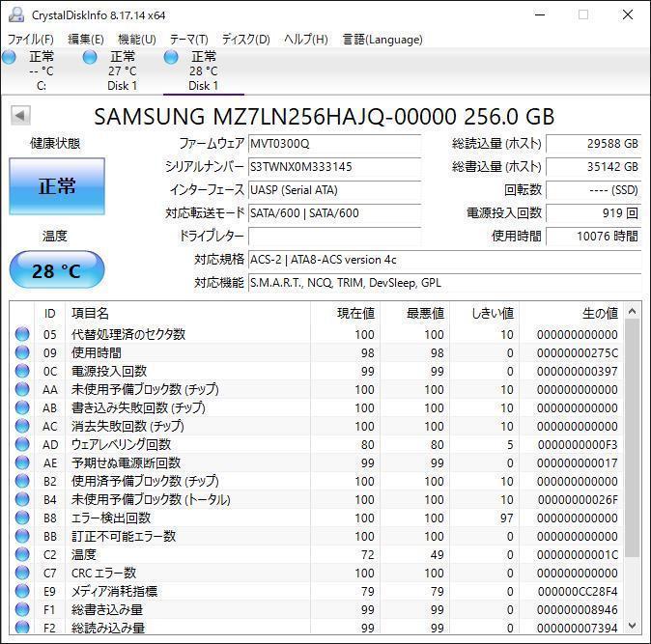Click the 28 °C temperature button
Screen dimensions: 651x644
click(57, 269)
